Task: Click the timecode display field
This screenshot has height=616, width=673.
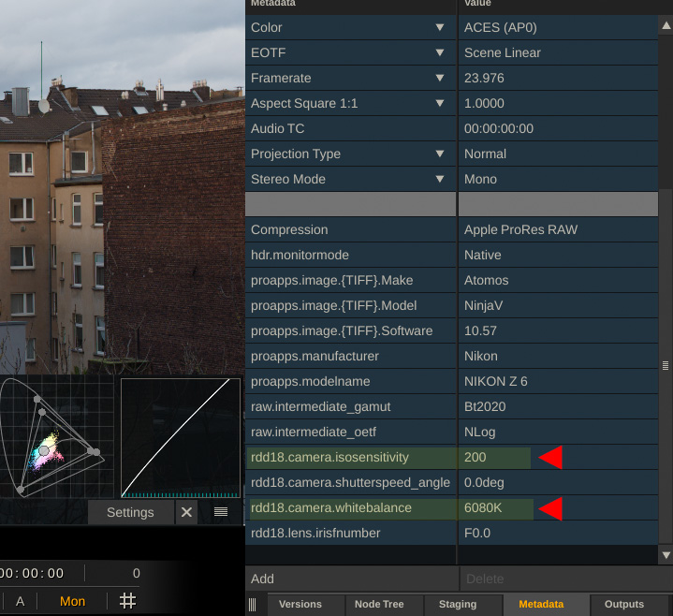Action: 32,573
